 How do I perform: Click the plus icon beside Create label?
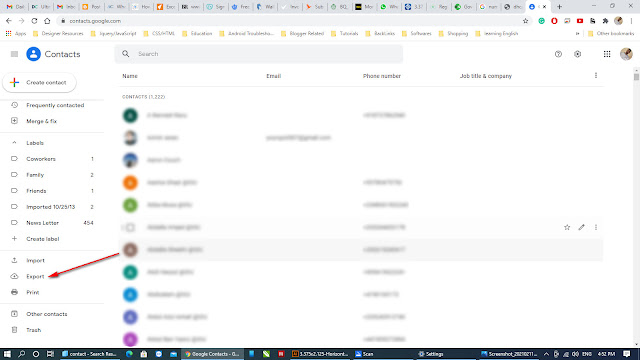click(14, 238)
